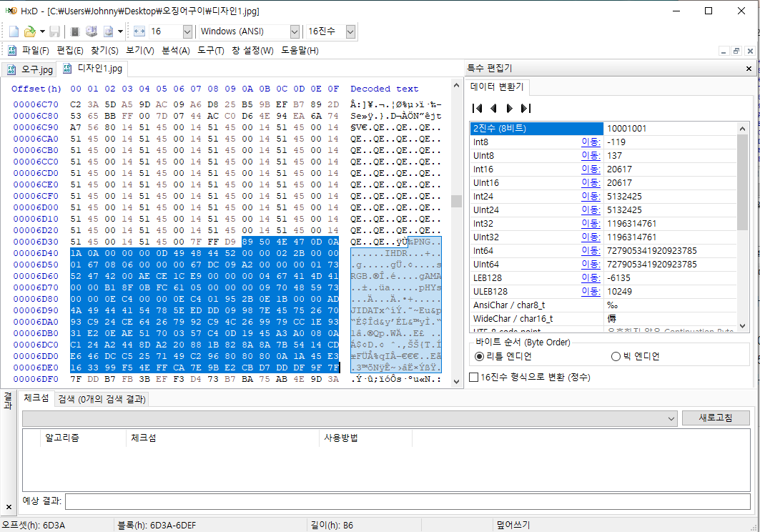Open the 찾기(S) menu
Viewport: 760px width, 532px height.
click(104, 51)
